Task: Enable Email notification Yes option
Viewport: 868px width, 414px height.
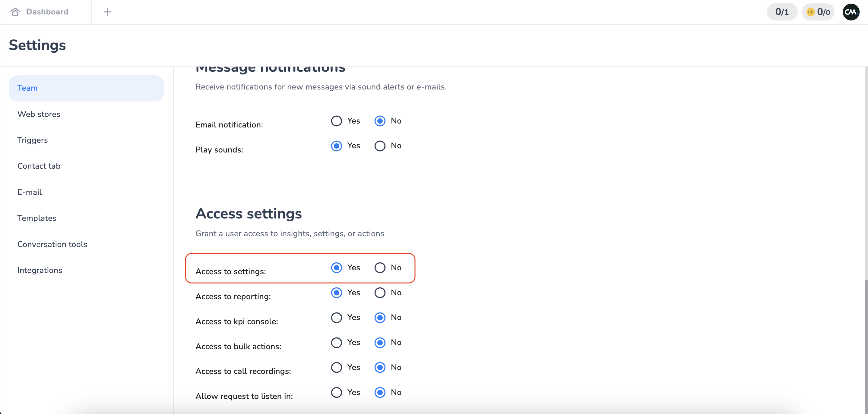Action: tap(336, 121)
